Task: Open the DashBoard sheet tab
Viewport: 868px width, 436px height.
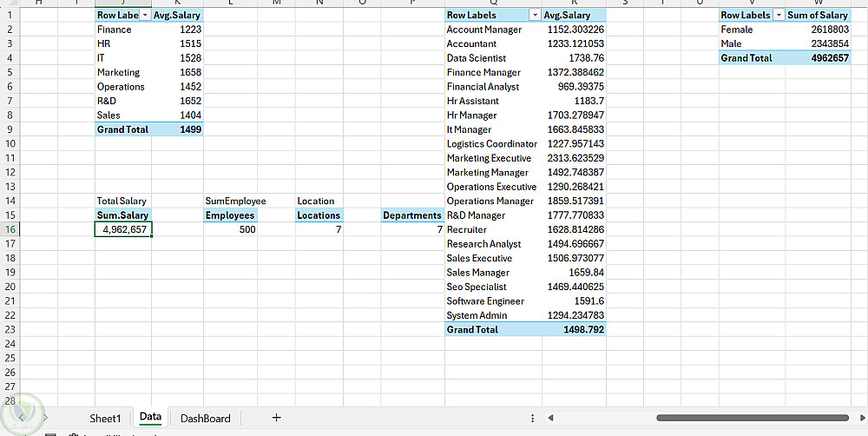Action: pyautogui.click(x=206, y=419)
